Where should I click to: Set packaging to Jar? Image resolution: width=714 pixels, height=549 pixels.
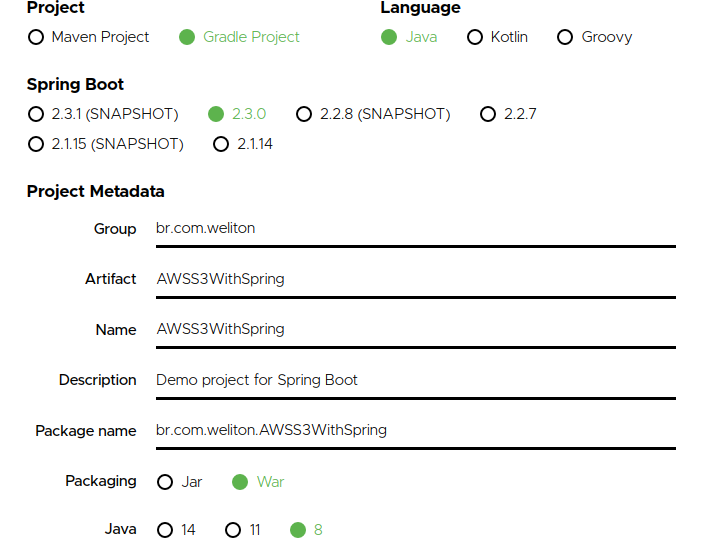[166, 482]
